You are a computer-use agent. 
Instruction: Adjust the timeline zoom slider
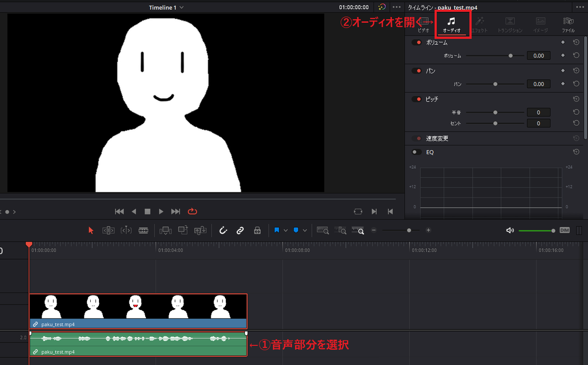point(409,230)
